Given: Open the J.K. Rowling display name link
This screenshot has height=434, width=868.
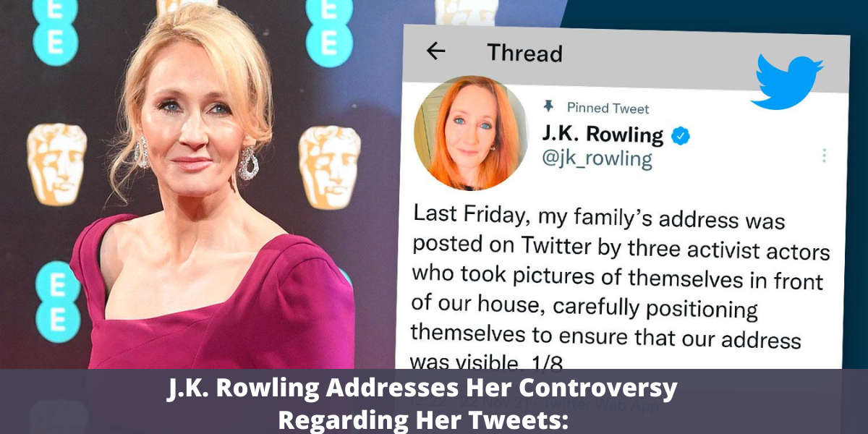Looking at the screenshot, I should 603,135.
